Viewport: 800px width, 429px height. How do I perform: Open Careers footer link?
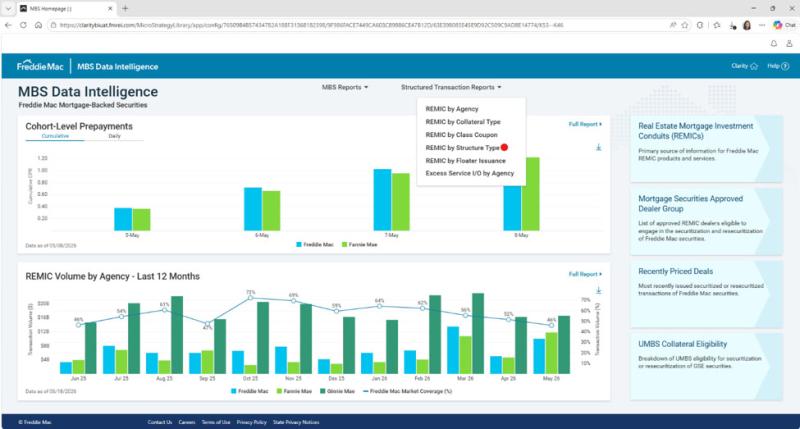coord(187,422)
